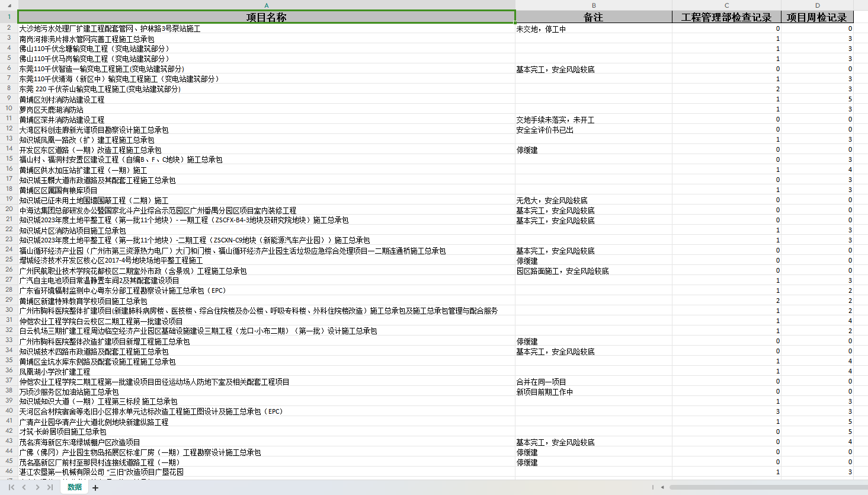The height and width of the screenshot is (495, 868).
Task: Click the 工程管理部检查记录 header cell
Action: [726, 17]
